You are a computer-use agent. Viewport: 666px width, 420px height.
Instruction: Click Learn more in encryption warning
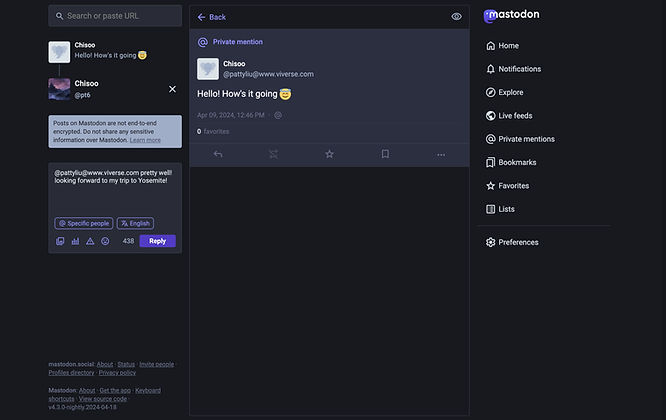click(145, 140)
